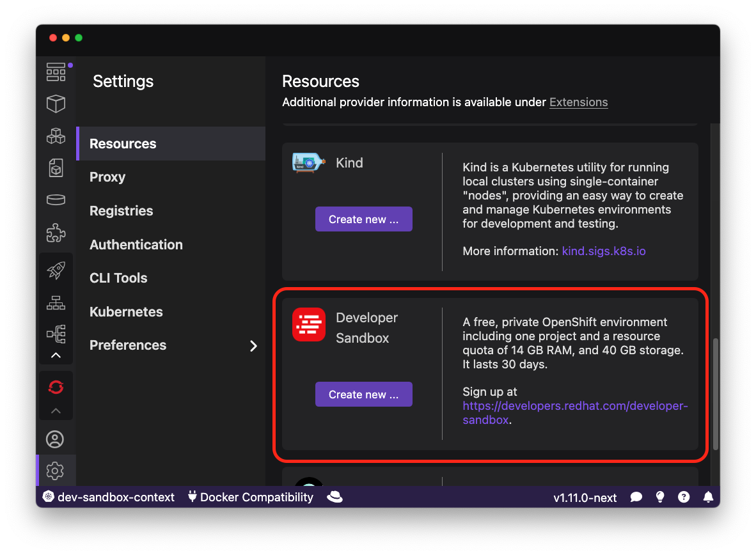Open Authentication settings page
This screenshot has height=555, width=756.
click(171, 244)
